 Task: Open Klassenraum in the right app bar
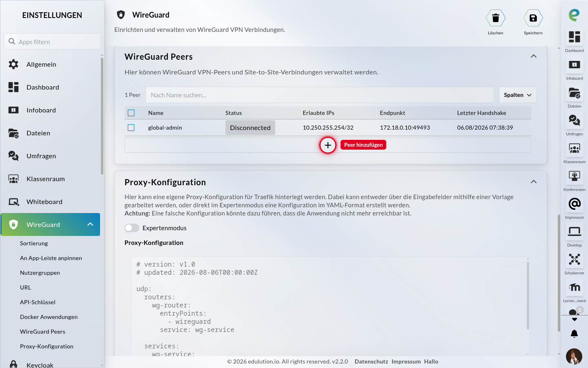[x=574, y=148]
